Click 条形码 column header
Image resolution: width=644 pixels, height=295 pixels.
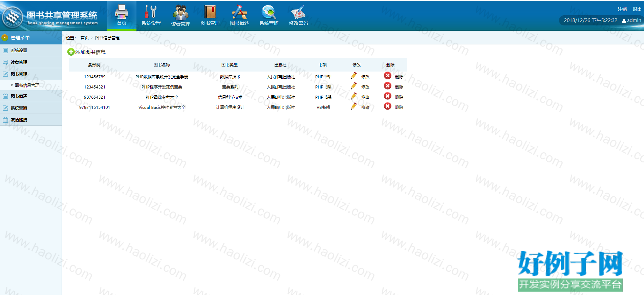[94, 65]
